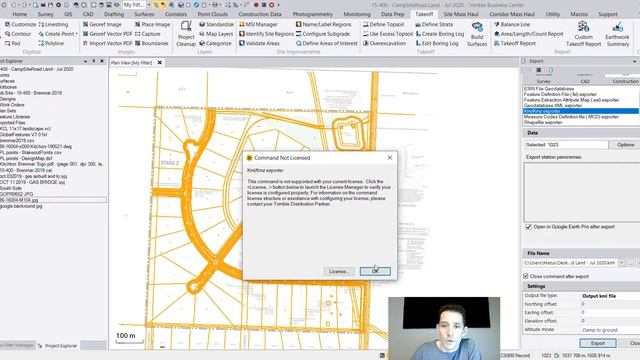Click Name/Label Regions command
640x360 pixels.
[x=323, y=24]
